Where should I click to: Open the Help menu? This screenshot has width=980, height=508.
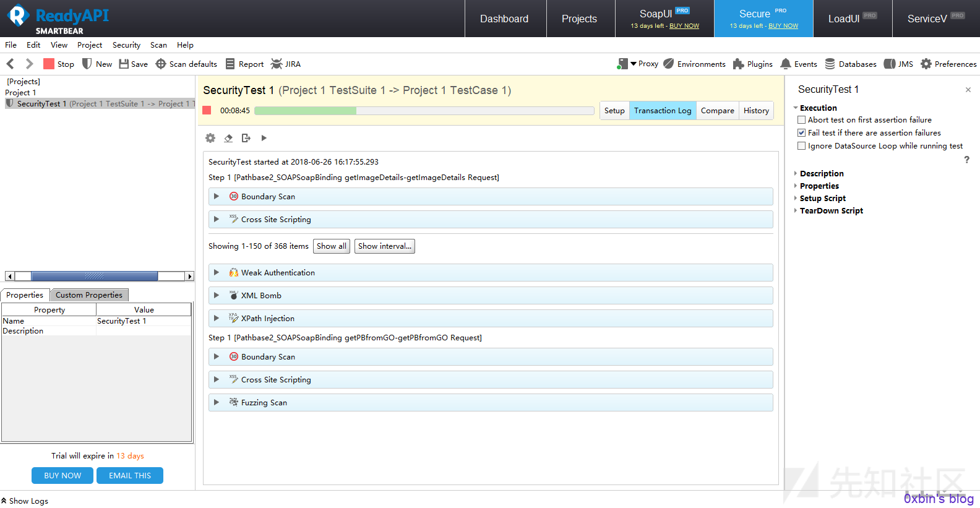(x=185, y=45)
